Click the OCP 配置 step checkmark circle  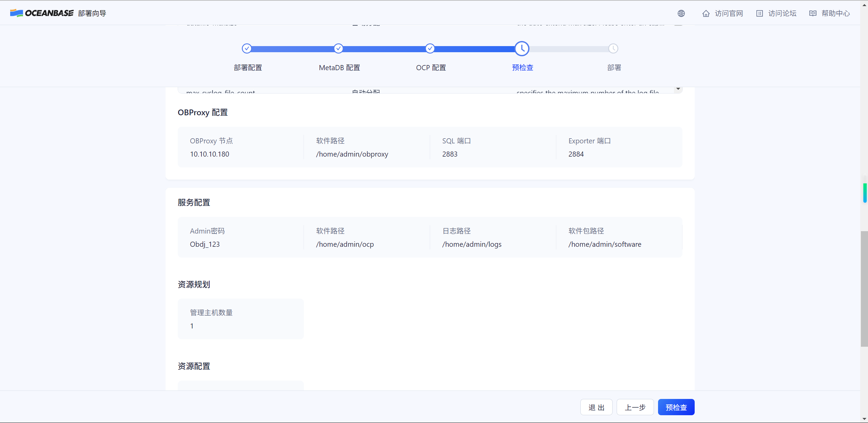click(430, 48)
